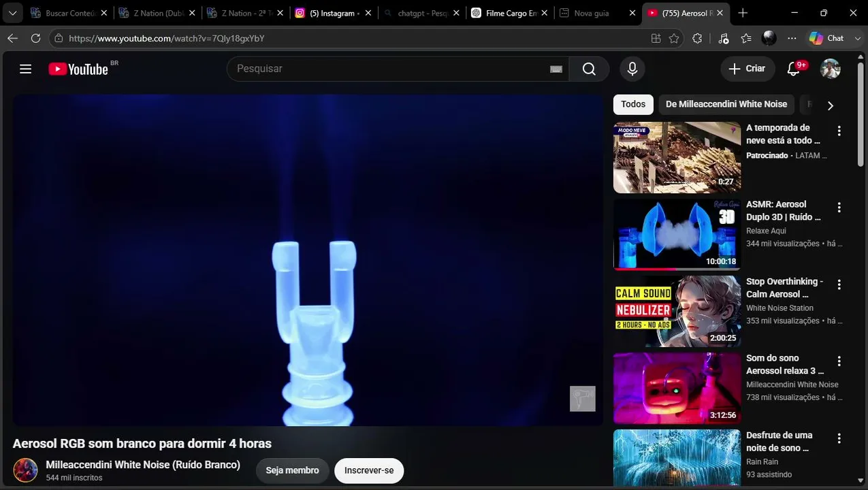The image size is (868, 490).
Task: Click Seja membro button
Action: (x=292, y=470)
